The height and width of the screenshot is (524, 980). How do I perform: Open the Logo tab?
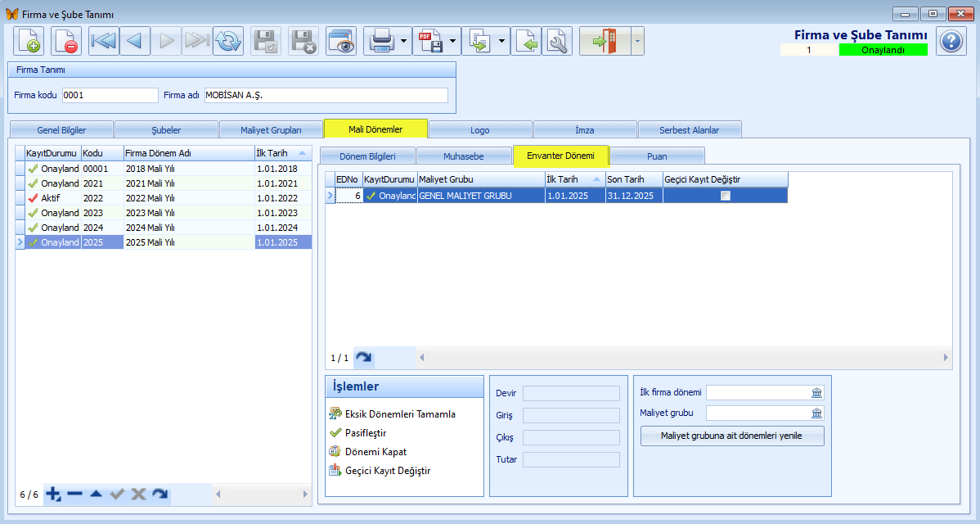pyautogui.click(x=480, y=130)
